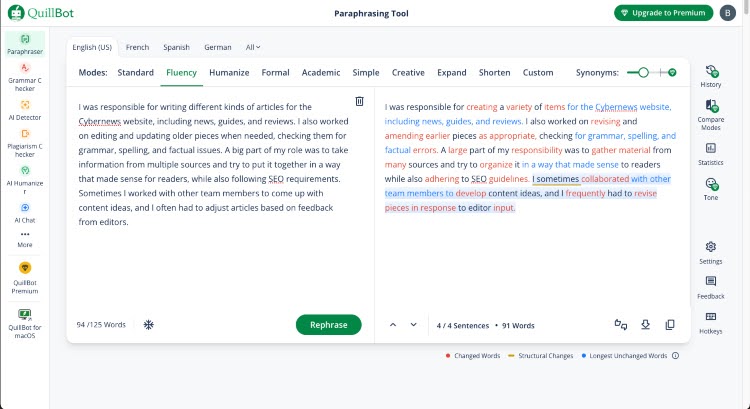Go to next sentence with down arrow
The image size is (750, 409).
pyautogui.click(x=413, y=325)
